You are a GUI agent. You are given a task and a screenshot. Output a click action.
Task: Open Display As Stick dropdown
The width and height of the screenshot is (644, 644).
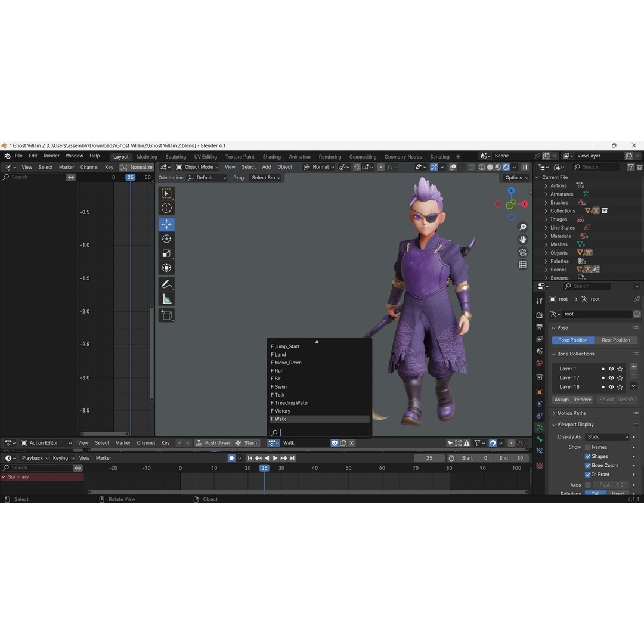(x=606, y=437)
